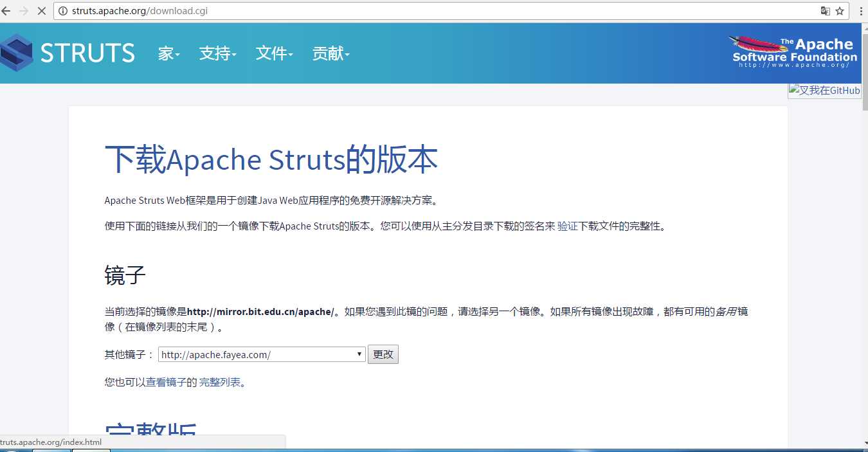Click the STRUTS brand text
The height and width of the screenshot is (452, 868).
point(87,53)
